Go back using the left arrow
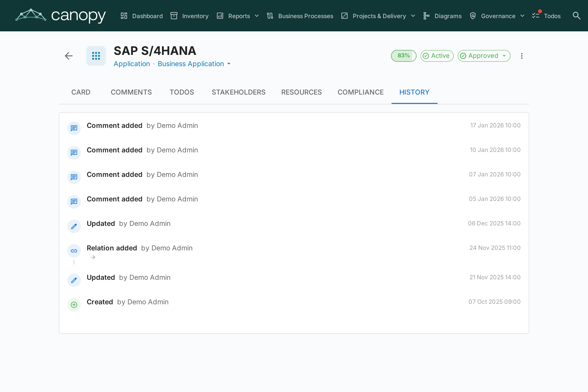This screenshot has width=588, height=392. [69, 56]
